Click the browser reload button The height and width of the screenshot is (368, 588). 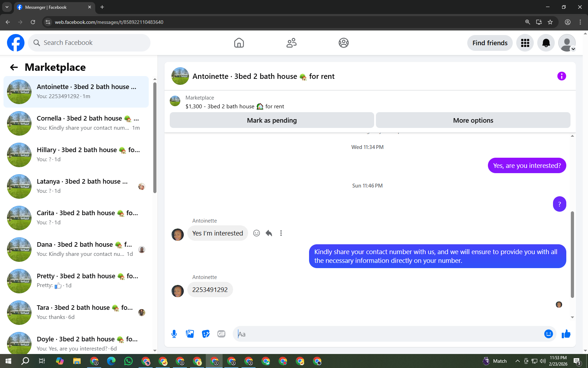(33, 22)
